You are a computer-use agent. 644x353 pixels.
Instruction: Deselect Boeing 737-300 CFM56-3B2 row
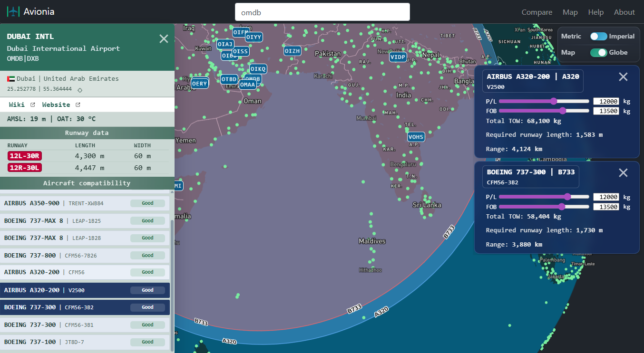pyautogui.click(x=85, y=307)
